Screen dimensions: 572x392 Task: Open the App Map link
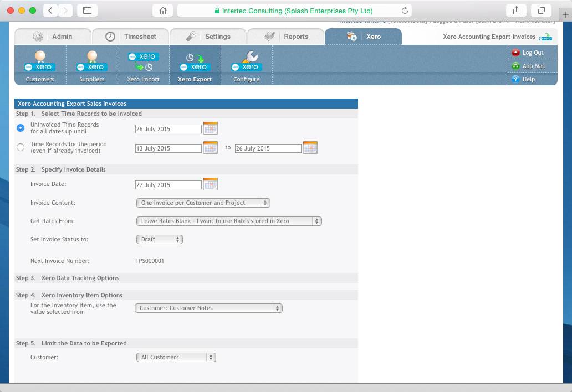pos(534,66)
